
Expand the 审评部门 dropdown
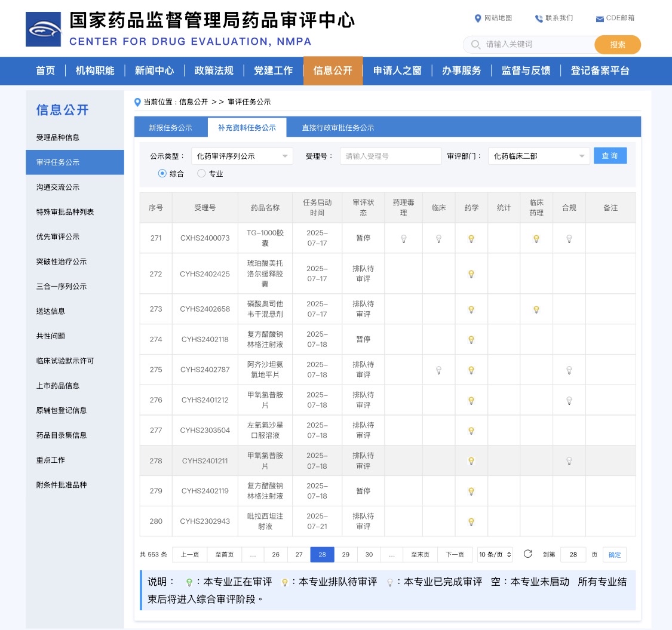[539, 156]
